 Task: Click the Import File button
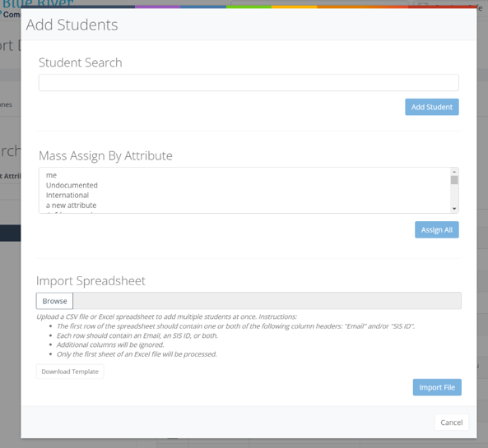pos(437,387)
